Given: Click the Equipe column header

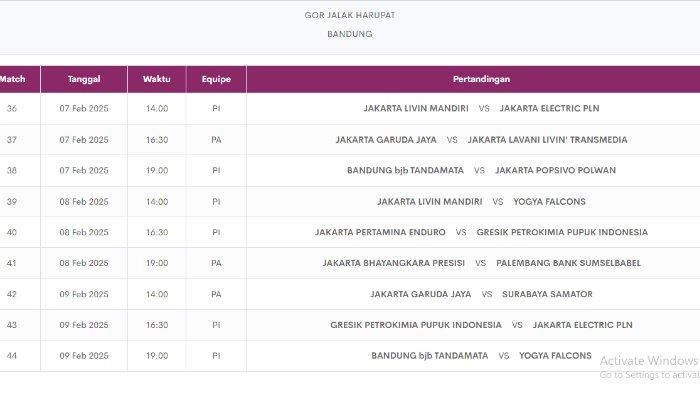Looking at the screenshot, I should (216, 79).
